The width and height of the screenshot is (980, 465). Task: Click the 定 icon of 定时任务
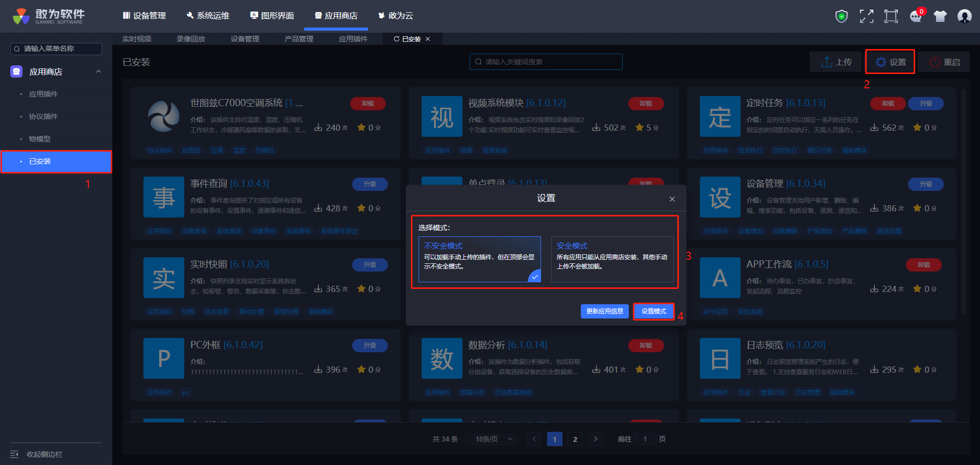pos(720,116)
